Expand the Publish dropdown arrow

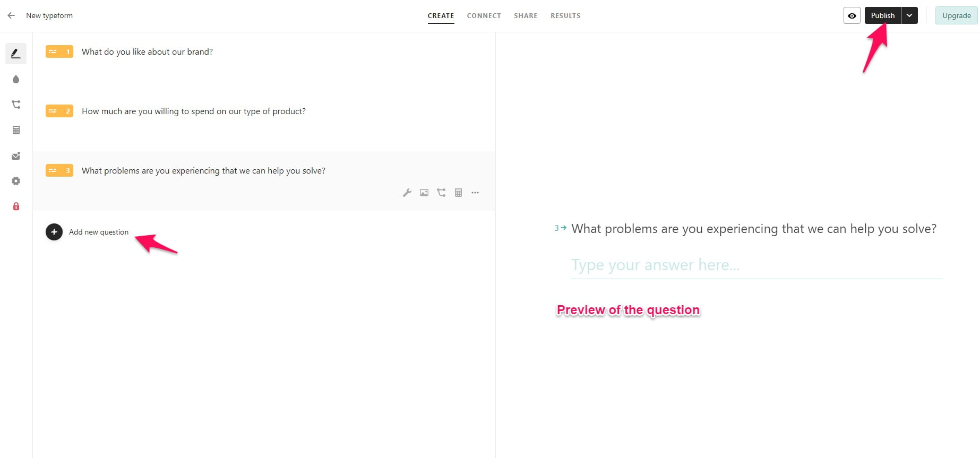[x=909, y=15]
